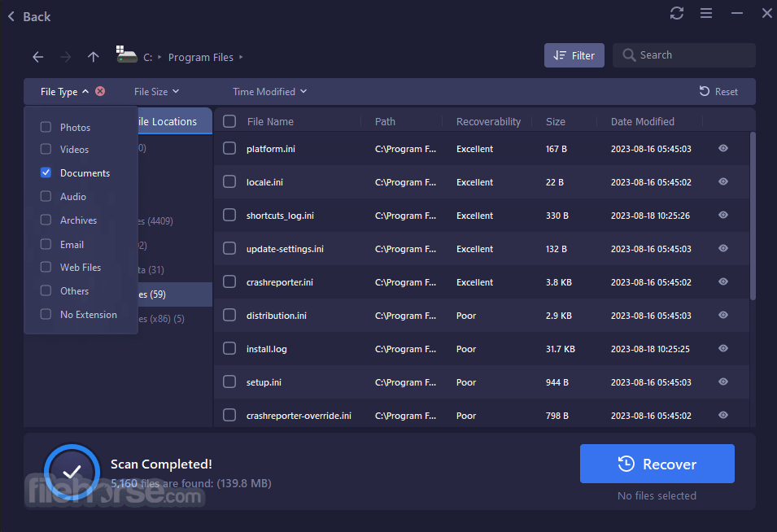Select the platform.ini row checkbox
Screen dimensions: 777x532
[x=229, y=148]
